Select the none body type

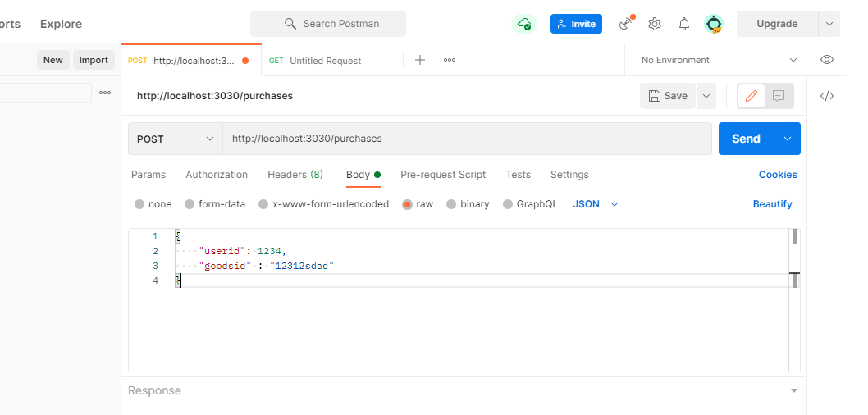(x=139, y=204)
